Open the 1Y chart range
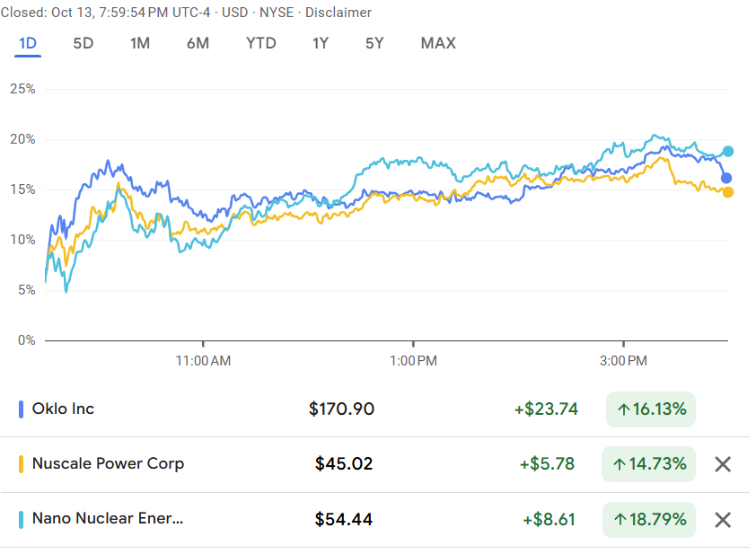Viewport: 756px width, 554px height. pyautogui.click(x=321, y=43)
